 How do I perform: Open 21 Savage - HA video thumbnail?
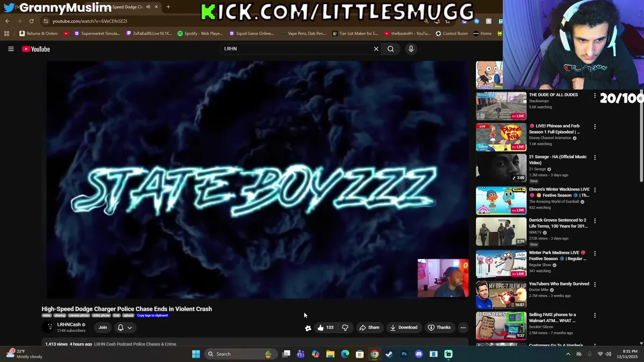tap(501, 168)
